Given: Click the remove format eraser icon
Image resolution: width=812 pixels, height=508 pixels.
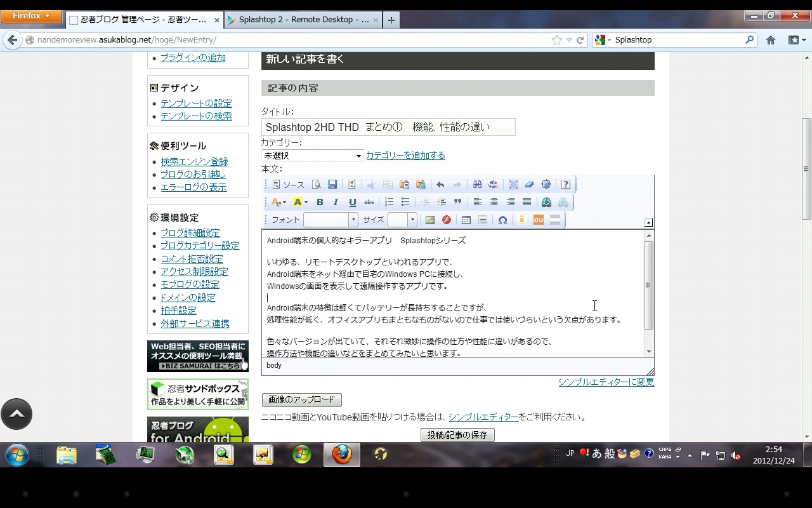Looking at the screenshot, I should (x=529, y=185).
